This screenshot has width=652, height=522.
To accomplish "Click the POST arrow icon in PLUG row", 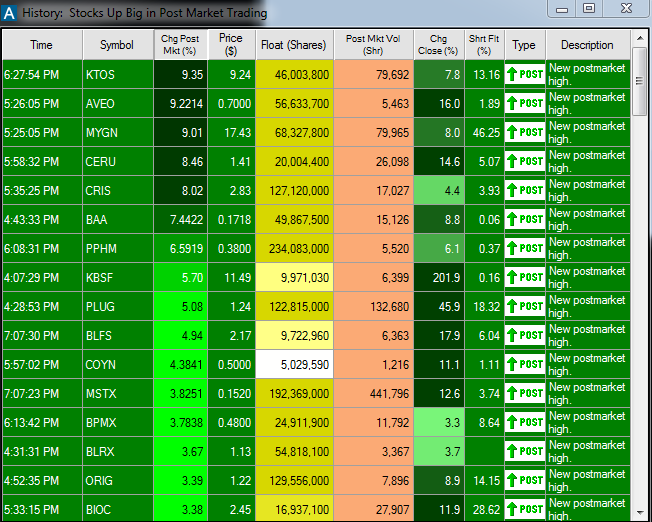I will click(525, 307).
